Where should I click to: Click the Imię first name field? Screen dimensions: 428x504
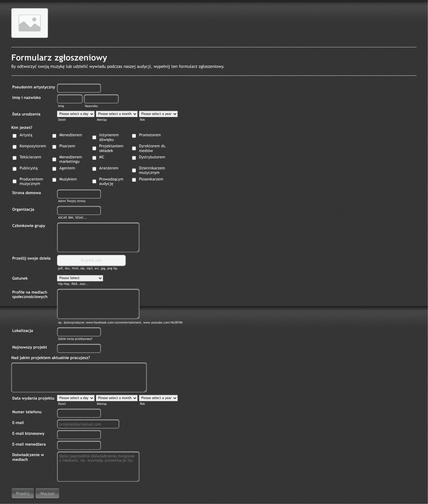tap(70, 99)
